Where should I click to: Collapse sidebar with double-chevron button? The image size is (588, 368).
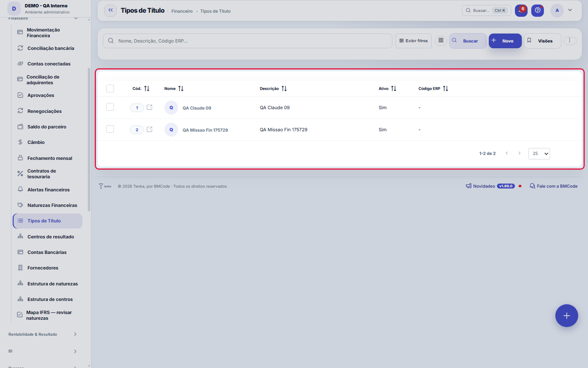pyautogui.click(x=111, y=11)
